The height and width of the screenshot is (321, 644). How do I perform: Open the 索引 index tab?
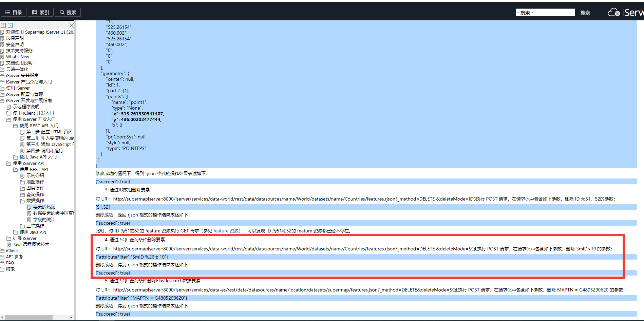coord(40,13)
